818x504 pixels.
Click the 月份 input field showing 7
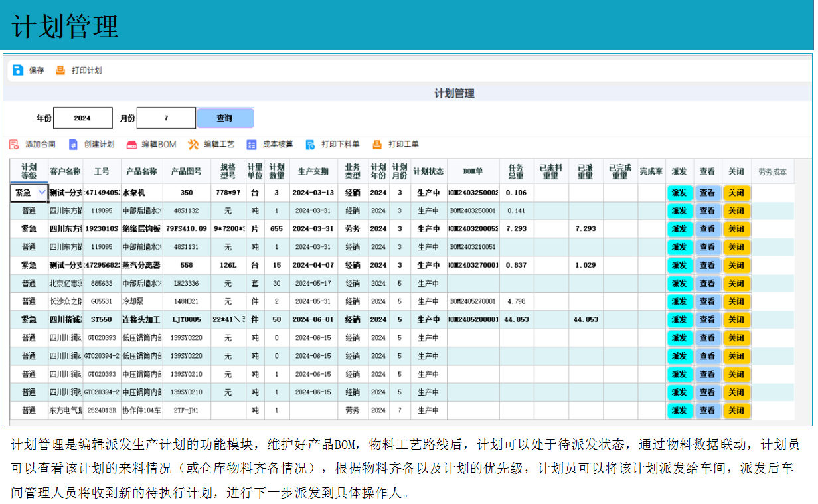[166, 118]
